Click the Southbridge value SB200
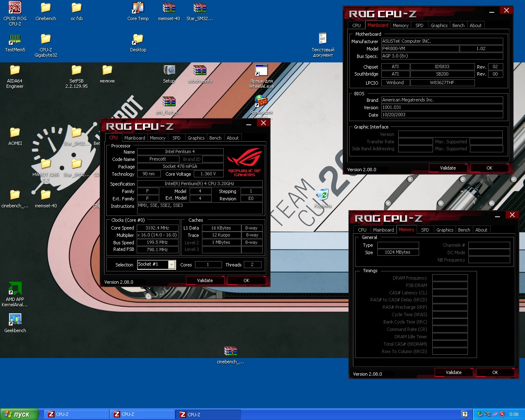Viewport: 525px width, 420px height. (442, 74)
